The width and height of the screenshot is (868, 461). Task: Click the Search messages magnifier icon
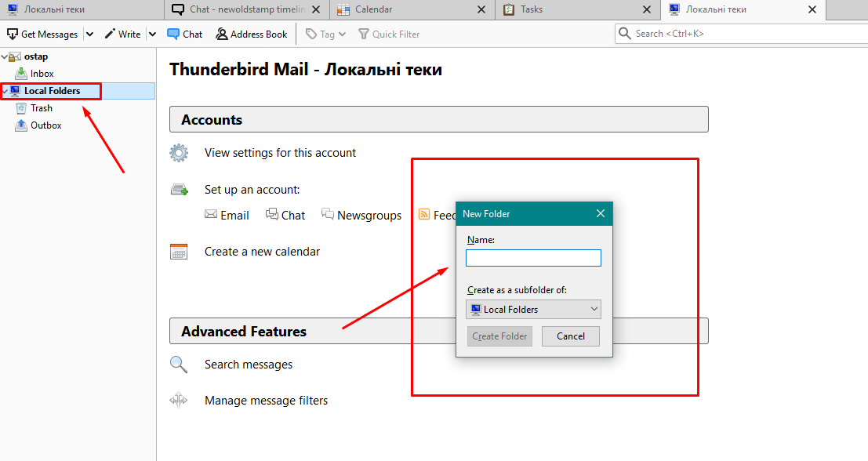(x=179, y=364)
